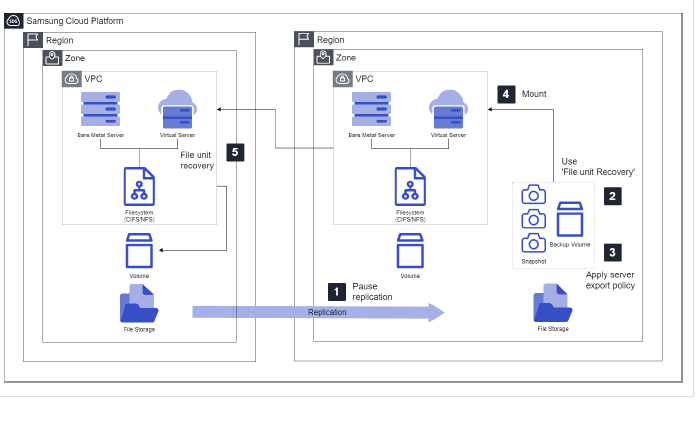
Task: Click the left 'File Storage' caption
Action: (x=139, y=329)
